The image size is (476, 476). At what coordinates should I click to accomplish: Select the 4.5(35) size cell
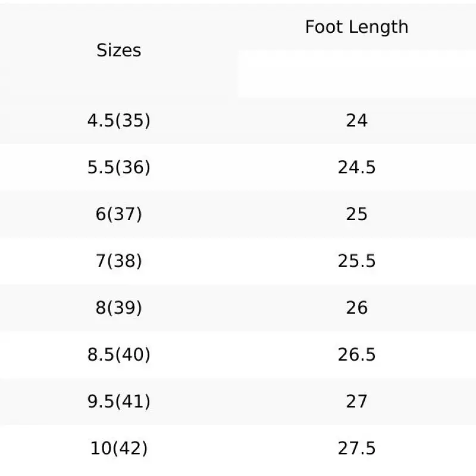pos(119,121)
